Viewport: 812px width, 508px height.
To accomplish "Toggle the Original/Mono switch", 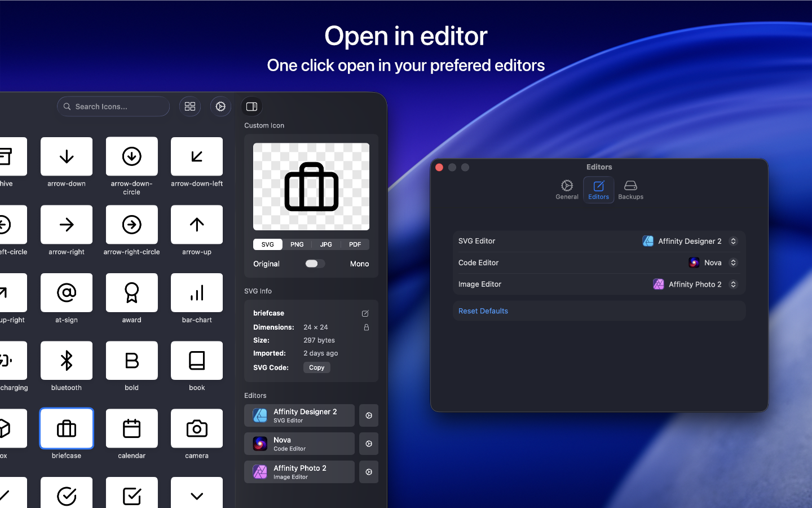I will (x=315, y=264).
